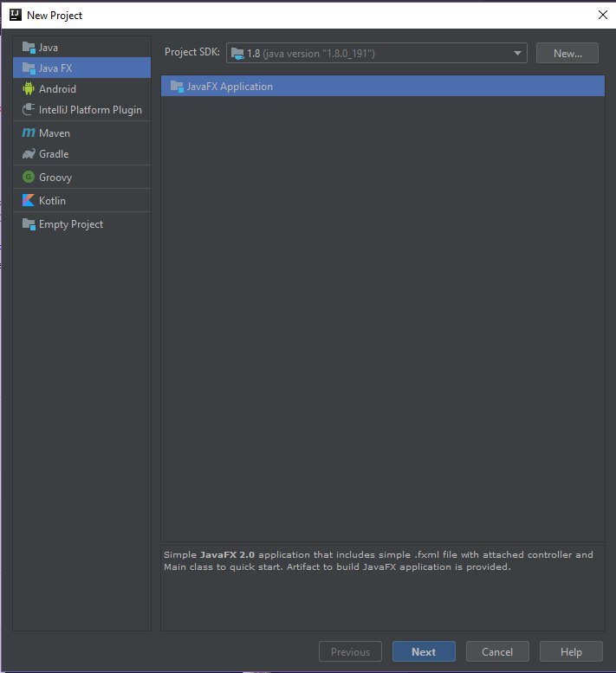
Task: Click the Empty Project folder icon
Action: click(x=29, y=224)
